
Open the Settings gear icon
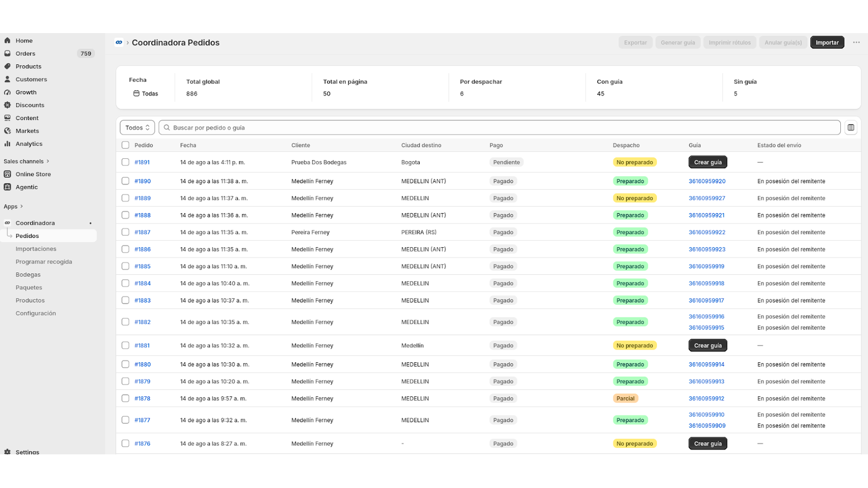[8, 452]
